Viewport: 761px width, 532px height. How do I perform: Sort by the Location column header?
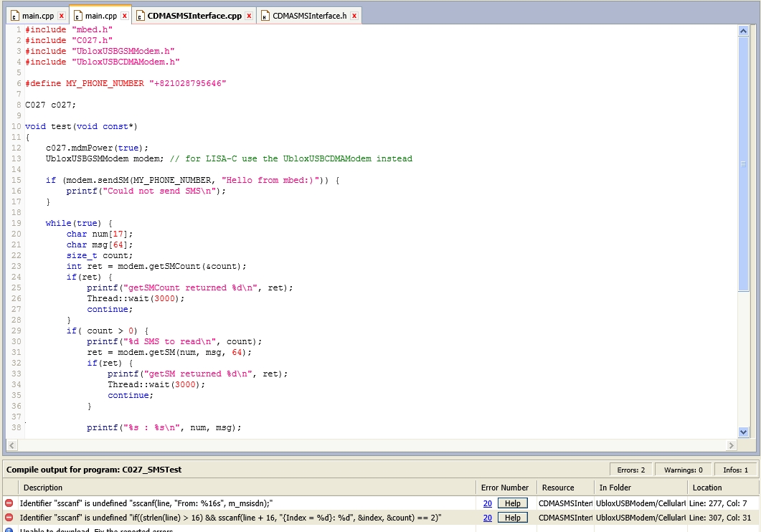point(706,488)
